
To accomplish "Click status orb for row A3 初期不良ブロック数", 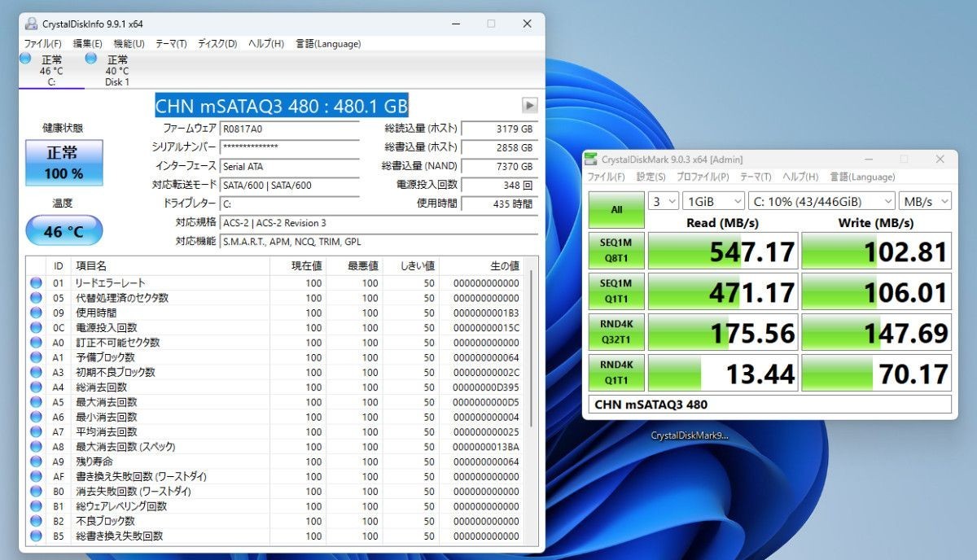I will pos(36,372).
